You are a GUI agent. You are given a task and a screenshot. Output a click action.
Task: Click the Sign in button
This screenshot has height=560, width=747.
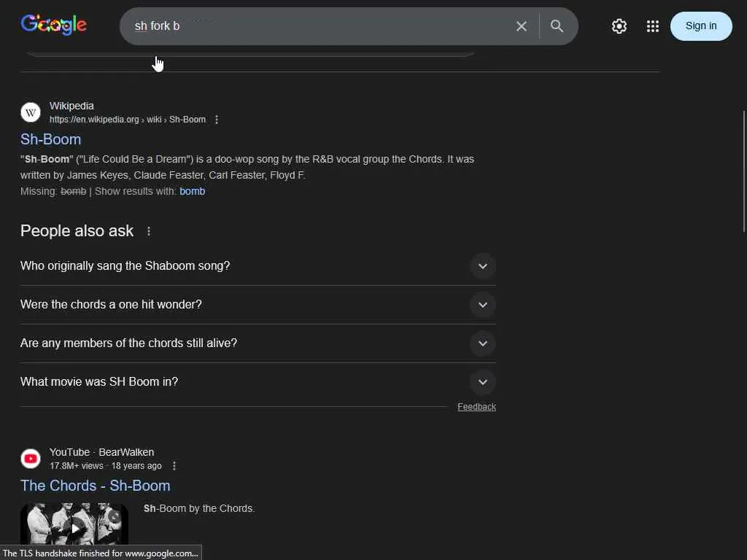click(700, 26)
